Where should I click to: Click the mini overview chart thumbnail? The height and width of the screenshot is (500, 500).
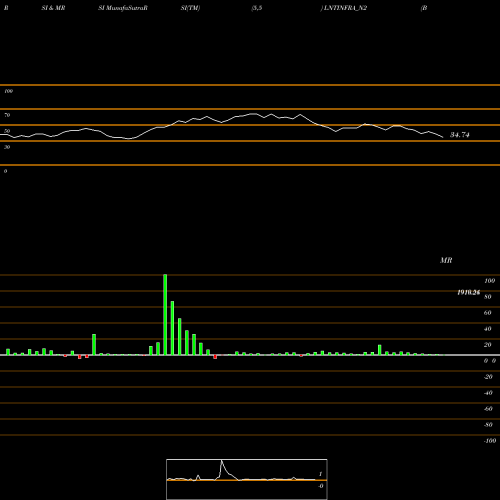pos(247,479)
